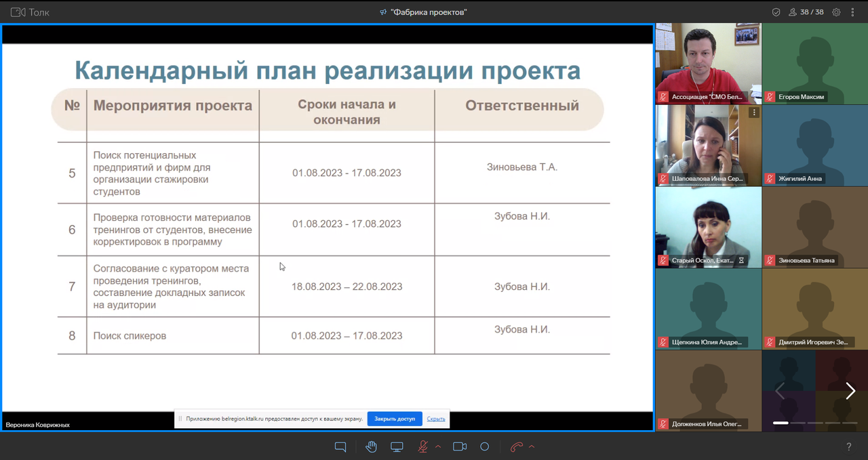Expand the leave call options arrow
The width and height of the screenshot is (868, 460).
(x=532, y=446)
